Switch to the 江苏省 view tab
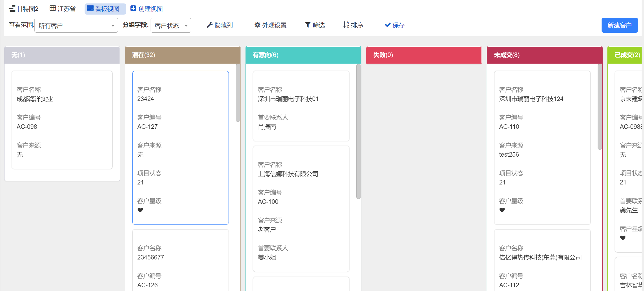Viewport: 644px width, 291px height. point(66,9)
